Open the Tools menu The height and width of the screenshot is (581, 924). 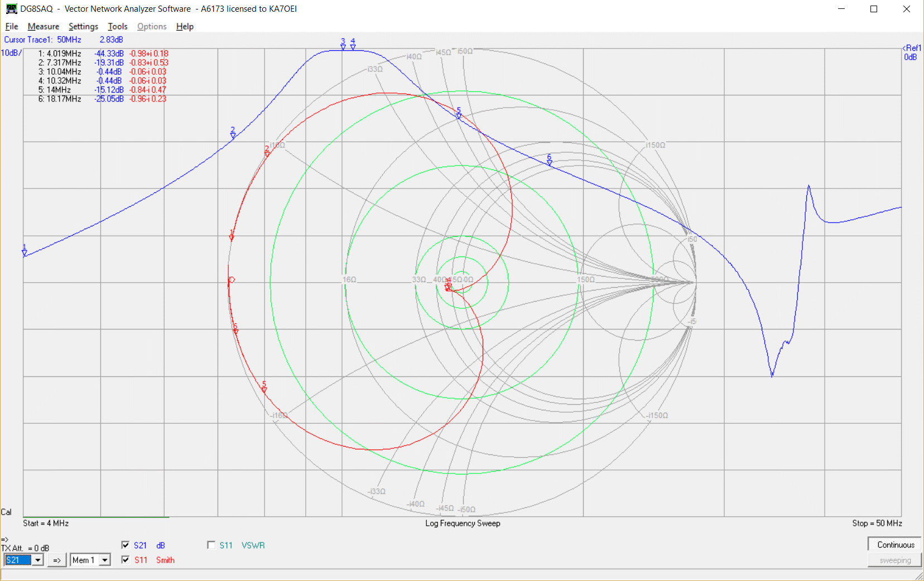[x=117, y=26]
